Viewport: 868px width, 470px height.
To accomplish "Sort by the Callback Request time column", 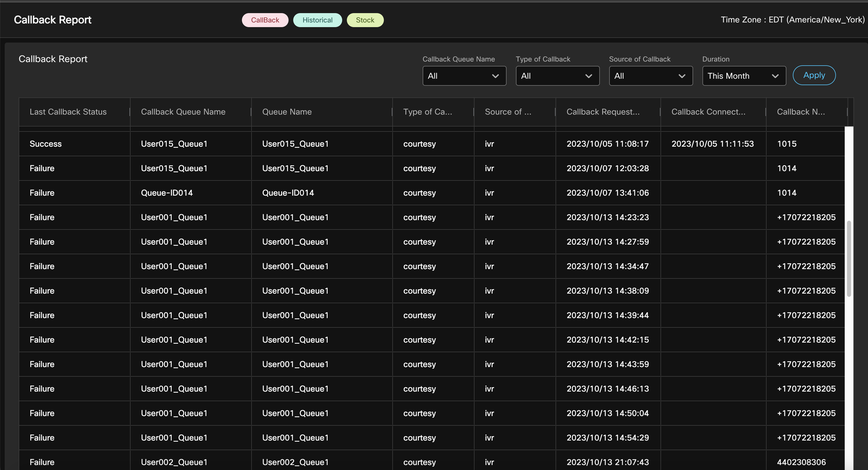I will tap(603, 112).
